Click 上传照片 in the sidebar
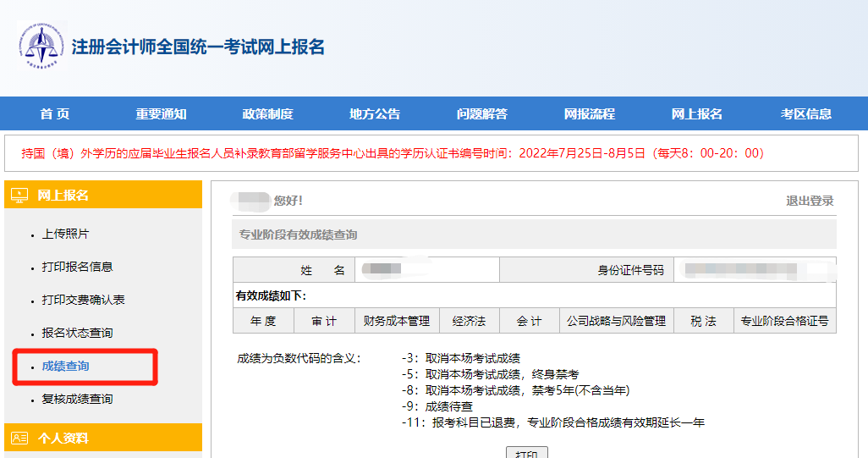Image resolution: width=868 pixels, height=458 pixels. pos(65,234)
